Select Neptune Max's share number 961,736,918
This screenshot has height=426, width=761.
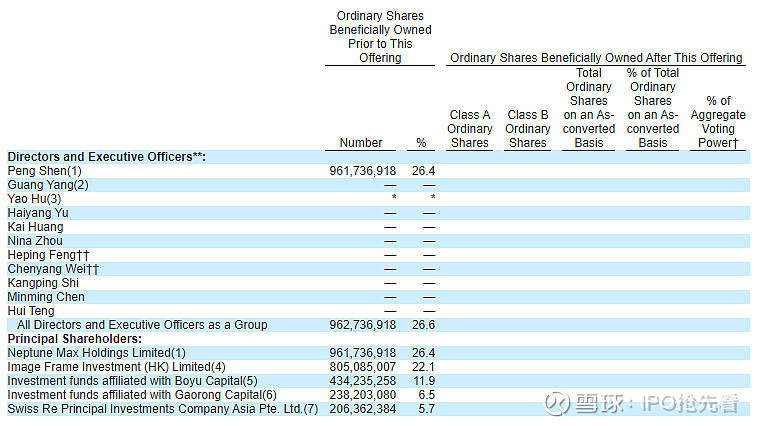point(363,353)
